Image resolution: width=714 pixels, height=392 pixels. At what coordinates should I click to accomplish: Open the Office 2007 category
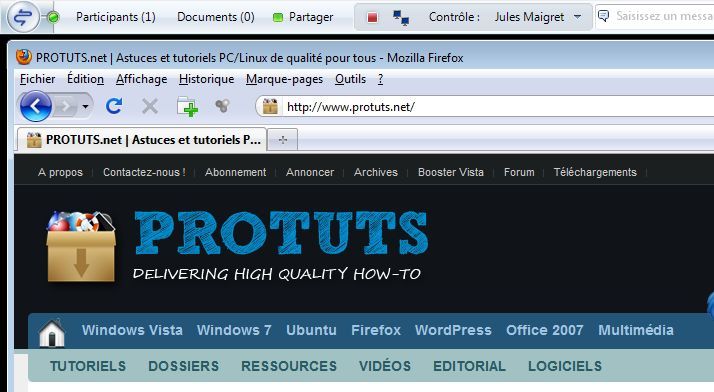tap(545, 330)
